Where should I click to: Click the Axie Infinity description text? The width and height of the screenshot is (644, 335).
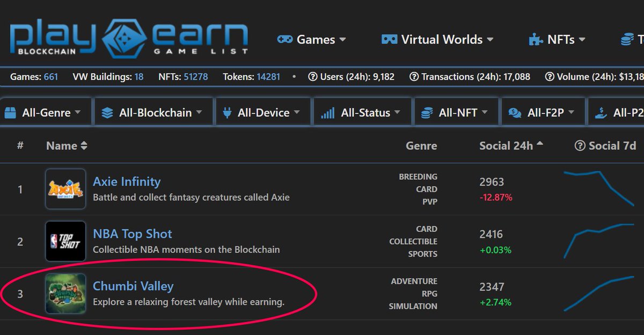[x=191, y=198]
